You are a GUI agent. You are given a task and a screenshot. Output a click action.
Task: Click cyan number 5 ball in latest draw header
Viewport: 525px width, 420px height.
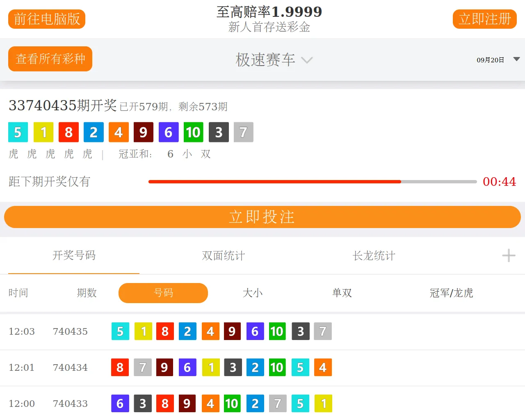coord(18,132)
